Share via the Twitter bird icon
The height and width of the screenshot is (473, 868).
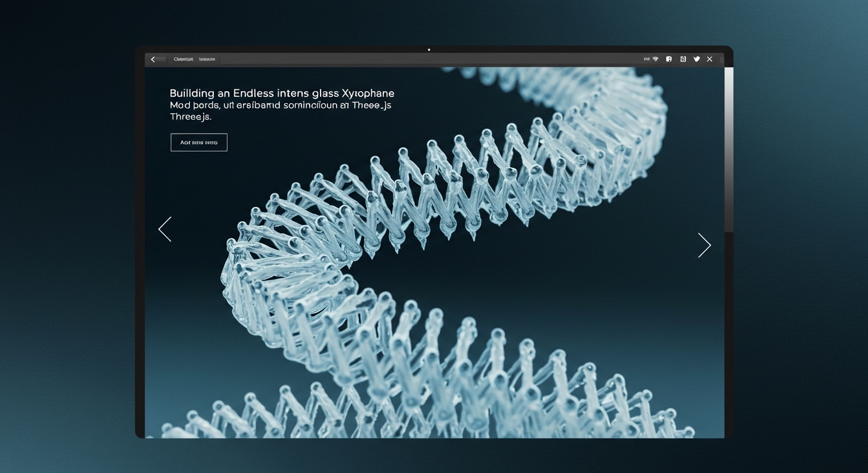pos(697,59)
